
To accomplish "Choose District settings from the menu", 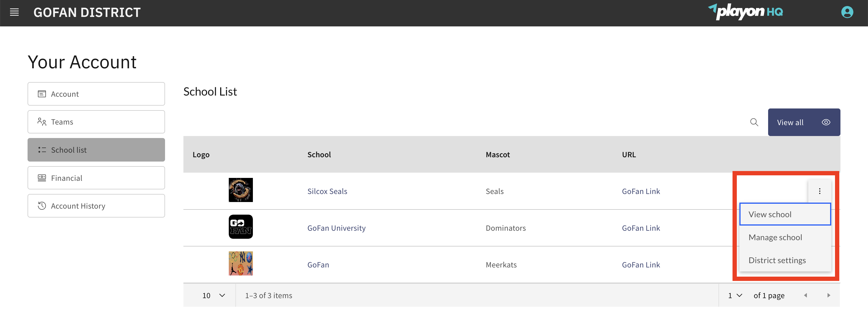I will pos(785,260).
